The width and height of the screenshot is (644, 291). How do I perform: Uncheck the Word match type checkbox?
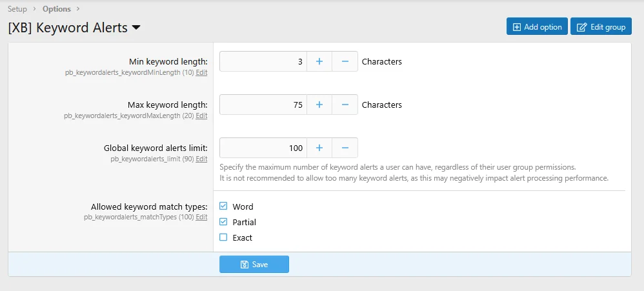coord(223,206)
